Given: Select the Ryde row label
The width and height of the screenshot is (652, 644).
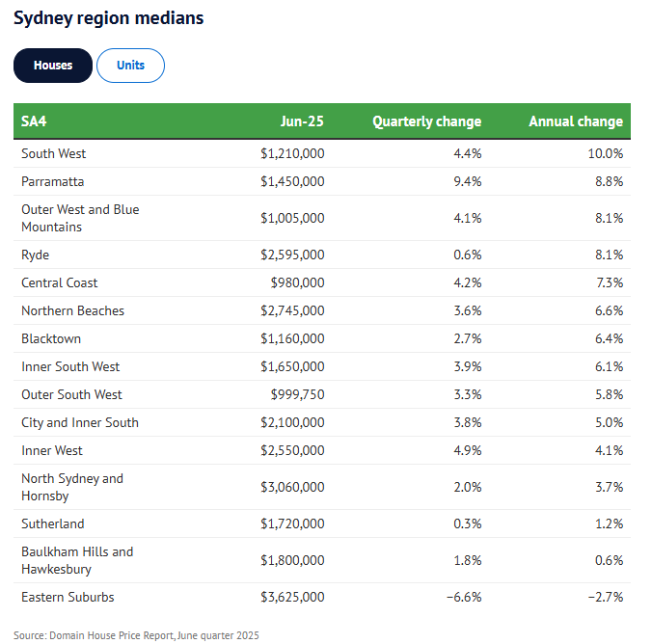Looking at the screenshot, I should pyautogui.click(x=36, y=255).
